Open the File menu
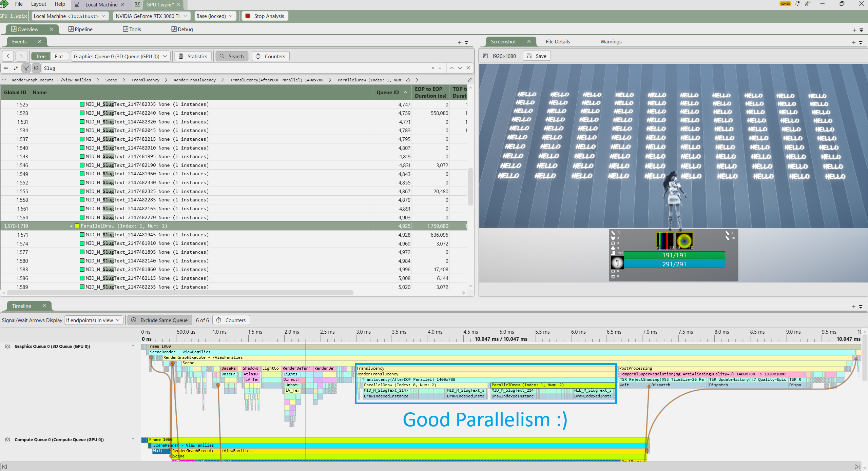The image size is (868, 471). [19, 4]
